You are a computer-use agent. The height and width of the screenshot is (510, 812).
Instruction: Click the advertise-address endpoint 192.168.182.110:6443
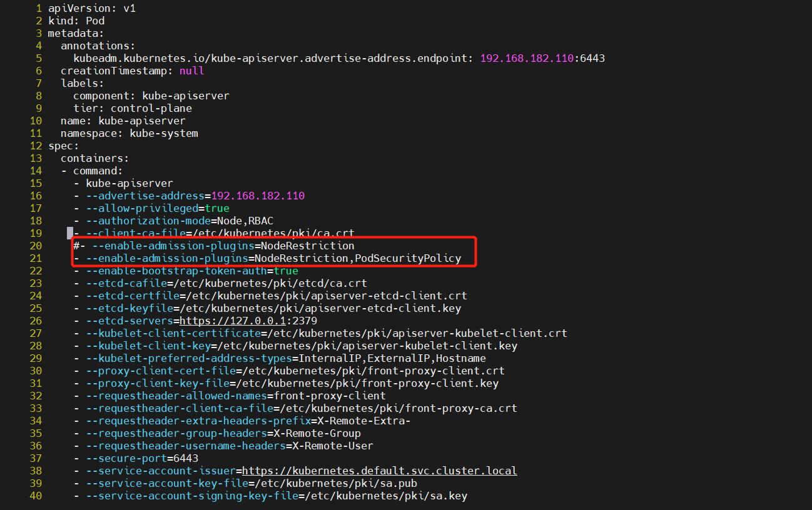(x=542, y=58)
